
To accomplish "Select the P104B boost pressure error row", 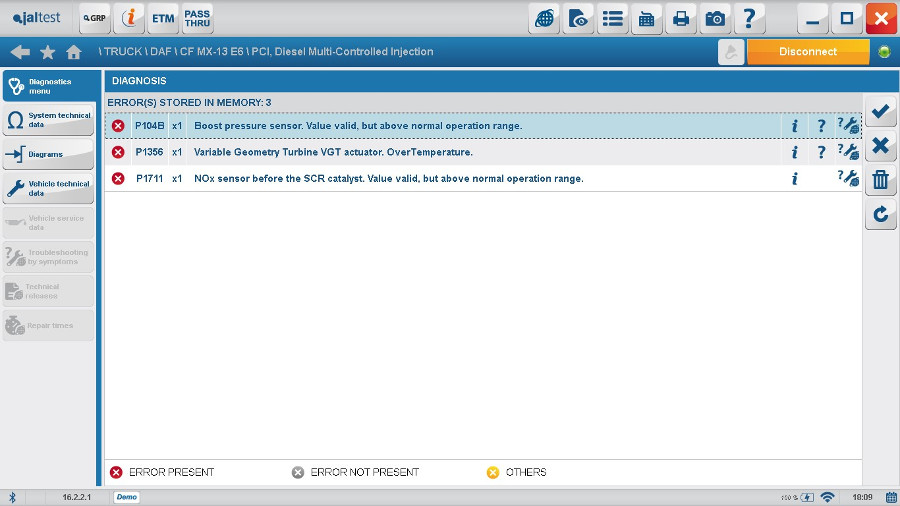I will (x=483, y=126).
